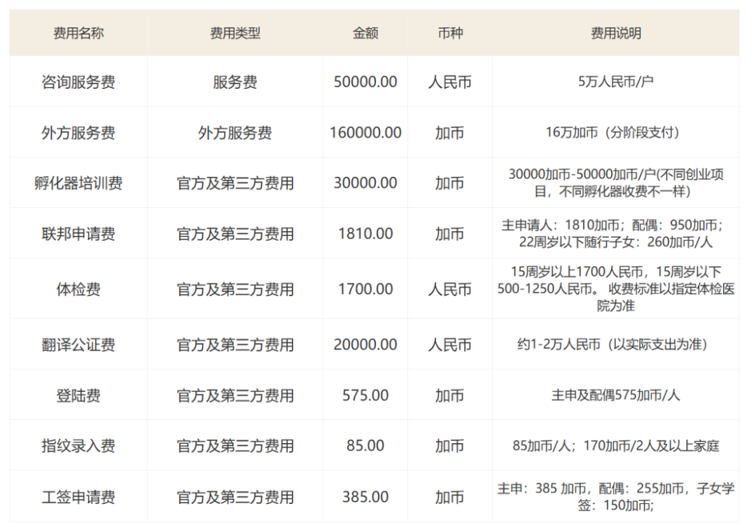The image size is (756, 532).
Task: Click 人民币 in the 翻译公证费 row
Action: pos(450,345)
